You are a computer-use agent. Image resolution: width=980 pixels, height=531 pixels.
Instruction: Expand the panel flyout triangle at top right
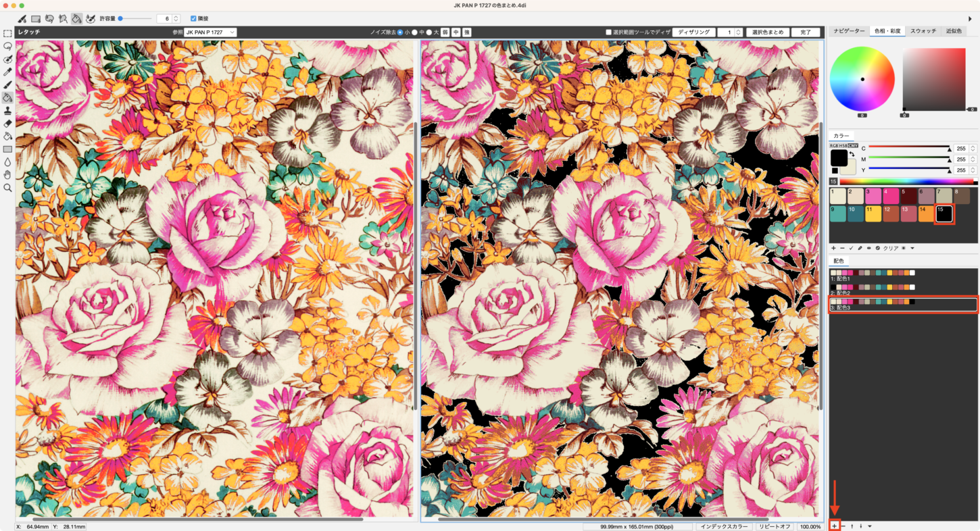(x=971, y=18)
